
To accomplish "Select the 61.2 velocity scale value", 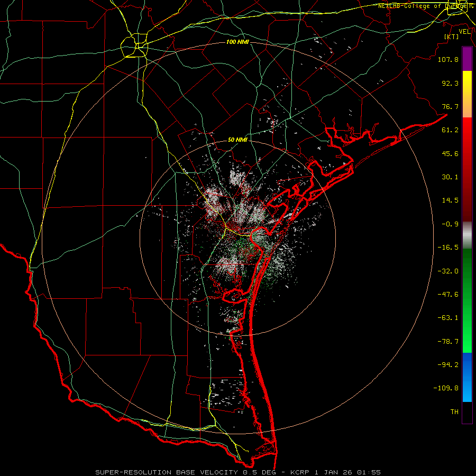I will pyautogui.click(x=450, y=130).
